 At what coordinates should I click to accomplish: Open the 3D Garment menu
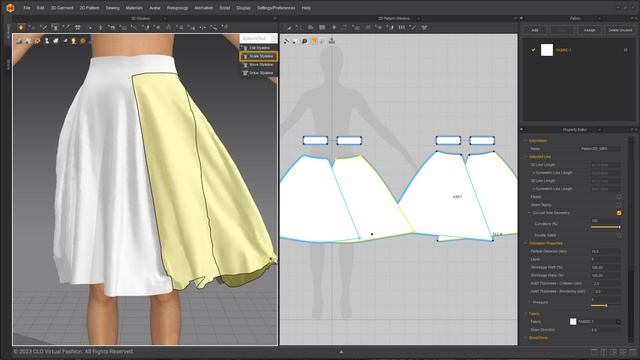tap(62, 8)
